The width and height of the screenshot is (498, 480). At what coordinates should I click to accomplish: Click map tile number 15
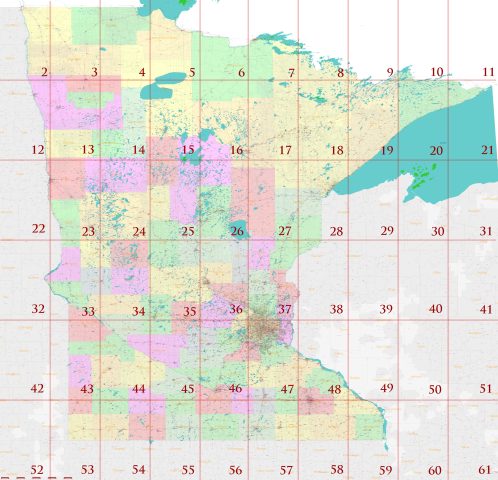(188, 150)
